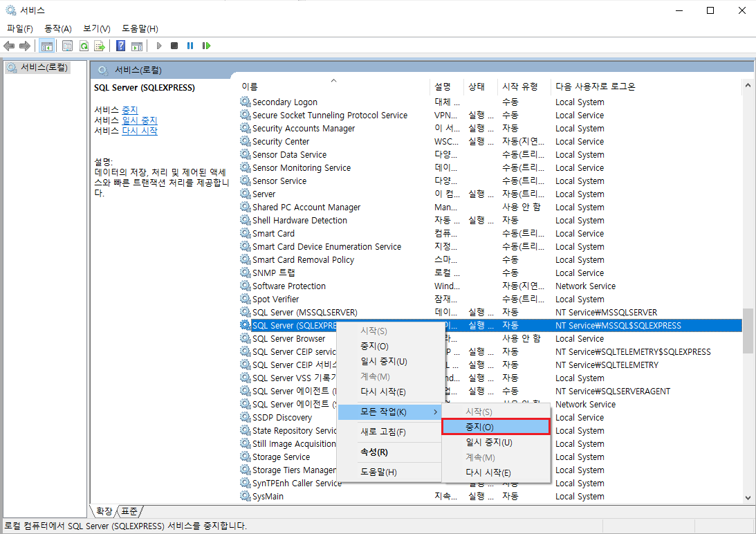Select the Software Protection service row
The image size is (756, 534).
490,286
